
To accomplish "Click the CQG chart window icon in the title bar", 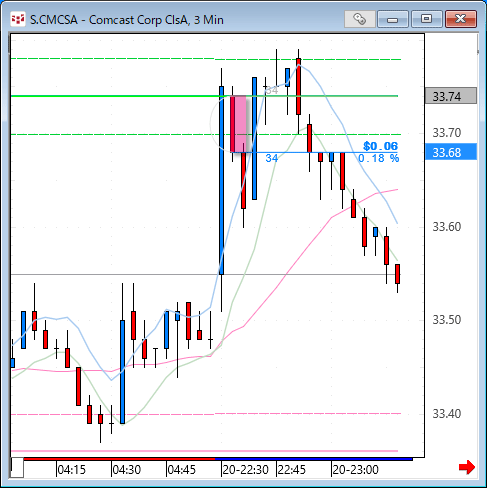I will pos(18,19).
